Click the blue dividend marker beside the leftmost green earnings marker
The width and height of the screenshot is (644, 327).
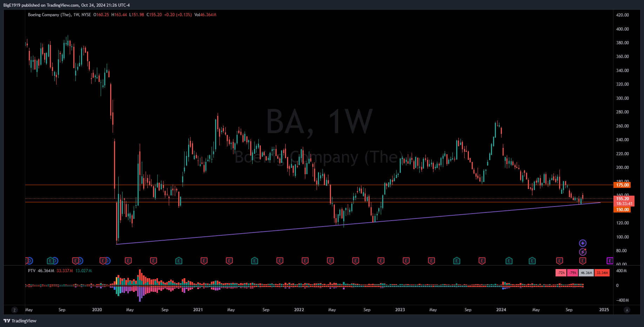[x=55, y=261]
